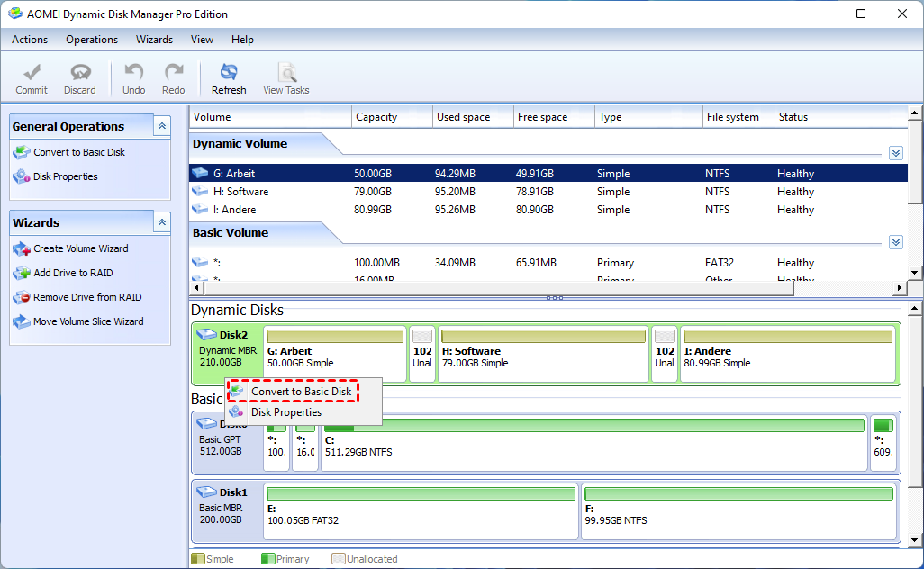
Task: Open the Move Volume Slice Wizard
Action: click(x=87, y=321)
